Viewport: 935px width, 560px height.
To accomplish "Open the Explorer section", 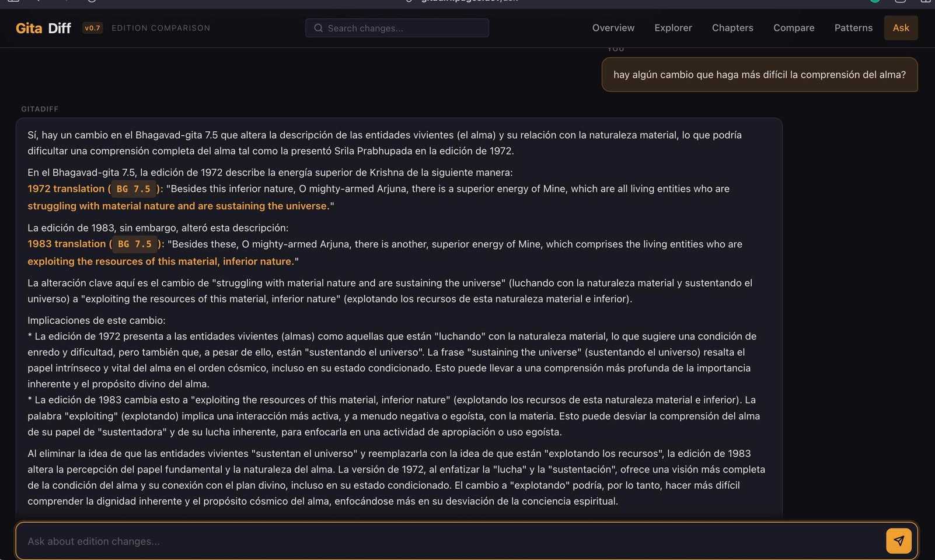I will coord(673,28).
